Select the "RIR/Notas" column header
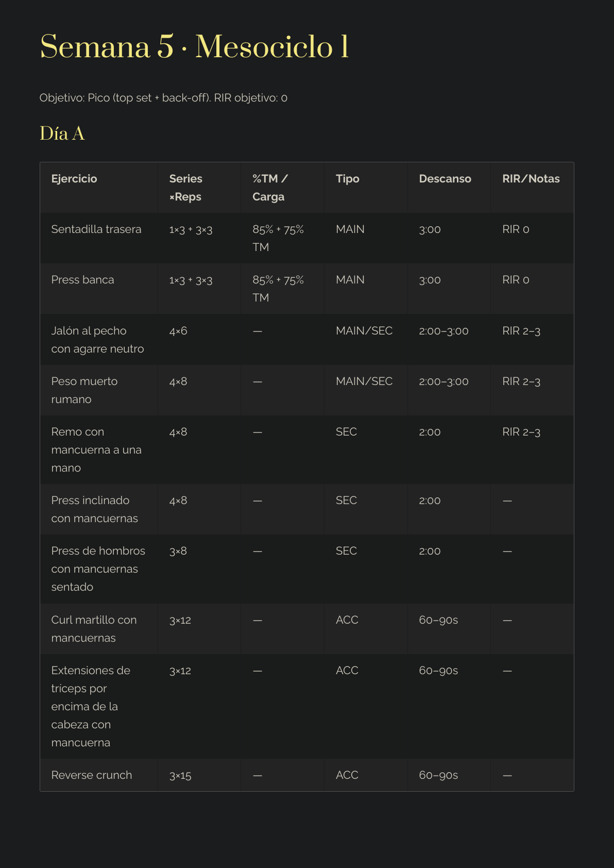 coord(531,179)
